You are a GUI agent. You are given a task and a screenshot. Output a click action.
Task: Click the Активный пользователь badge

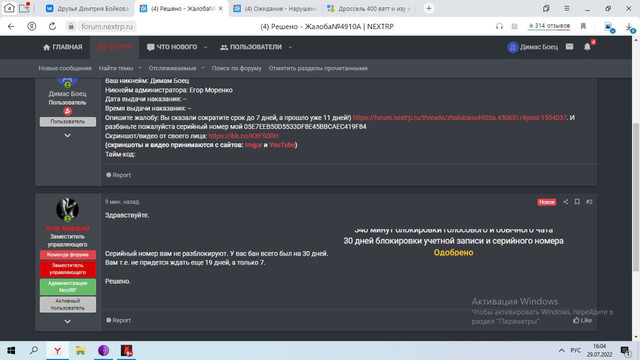tap(68, 304)
